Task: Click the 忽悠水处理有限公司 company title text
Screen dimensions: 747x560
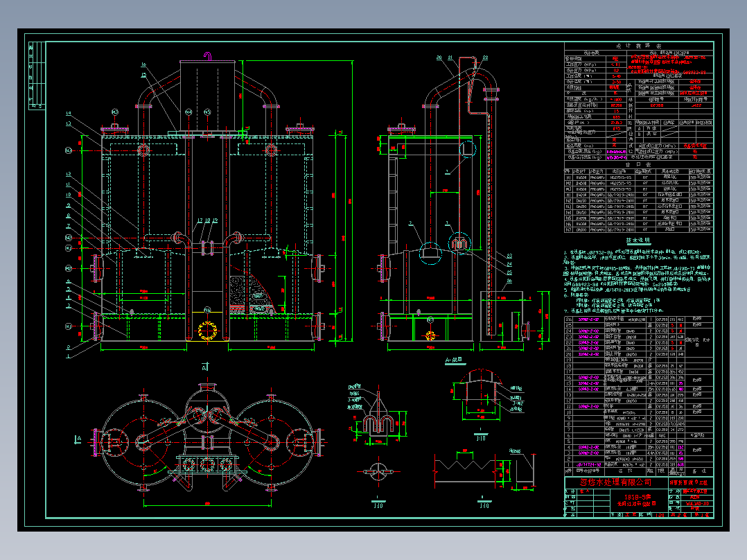Action: tap(615, 482)
